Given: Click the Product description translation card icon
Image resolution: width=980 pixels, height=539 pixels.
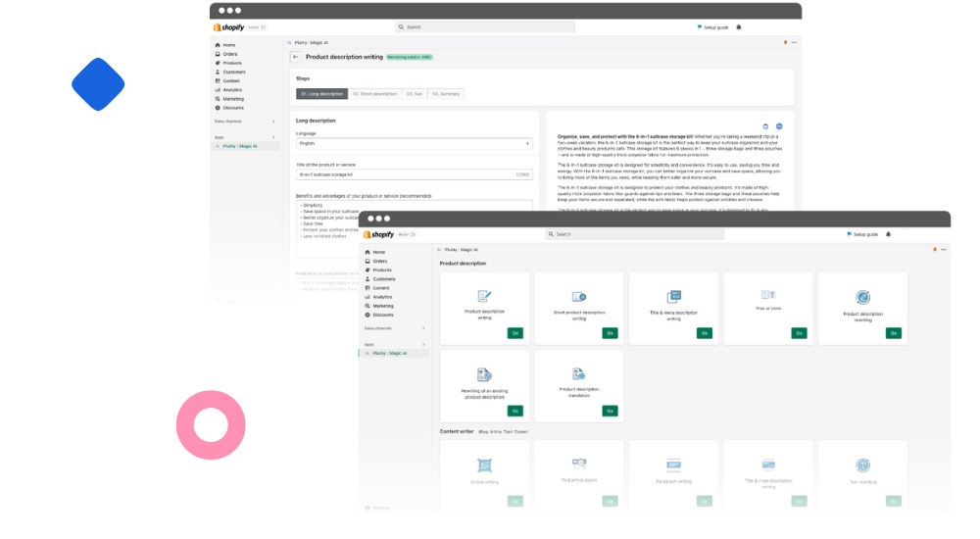Looking at the screenshot, I should (x=579, y=374).
